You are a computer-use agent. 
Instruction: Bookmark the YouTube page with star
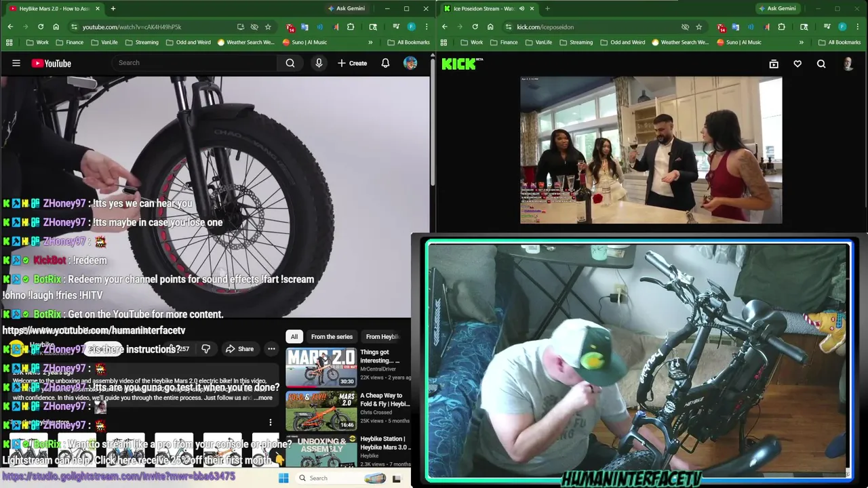268,26
